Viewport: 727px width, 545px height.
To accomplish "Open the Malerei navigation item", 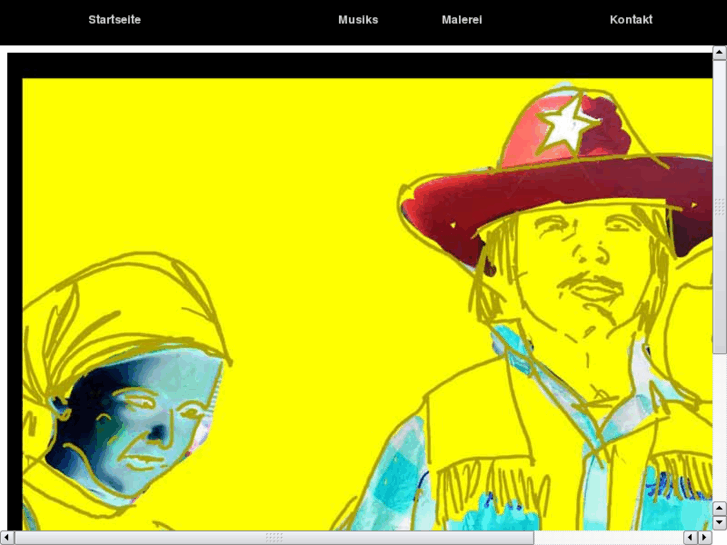I will pos(461,19).
